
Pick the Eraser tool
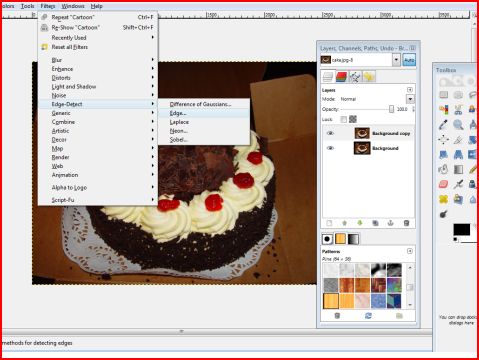443,184
